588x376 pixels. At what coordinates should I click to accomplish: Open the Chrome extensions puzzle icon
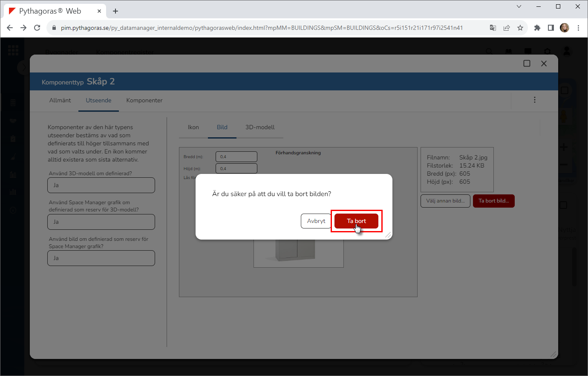pos(537,28)
